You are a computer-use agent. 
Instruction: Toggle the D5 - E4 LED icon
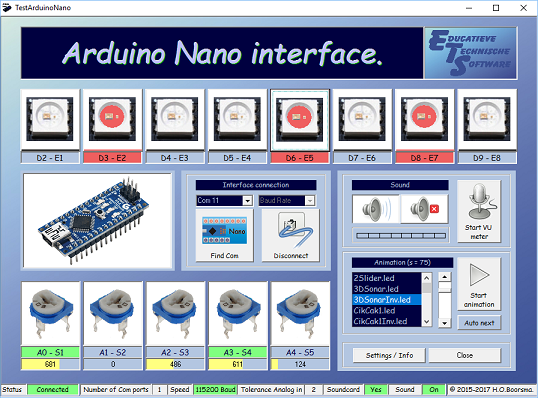(237, 119)
